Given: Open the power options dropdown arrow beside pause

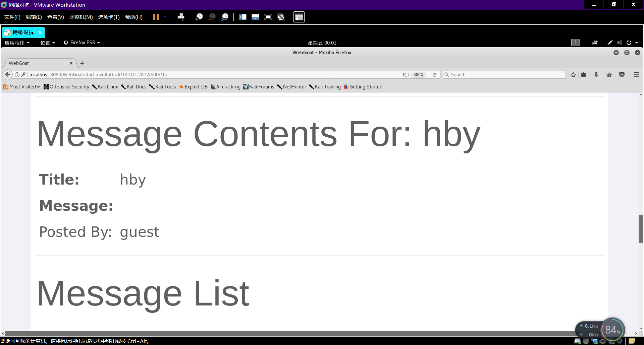Looking at the screenshot, I should pos(165,17).
